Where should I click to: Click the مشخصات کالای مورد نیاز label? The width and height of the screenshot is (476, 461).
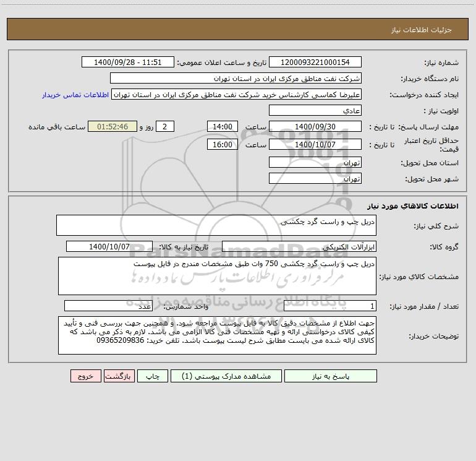(419, 277)
